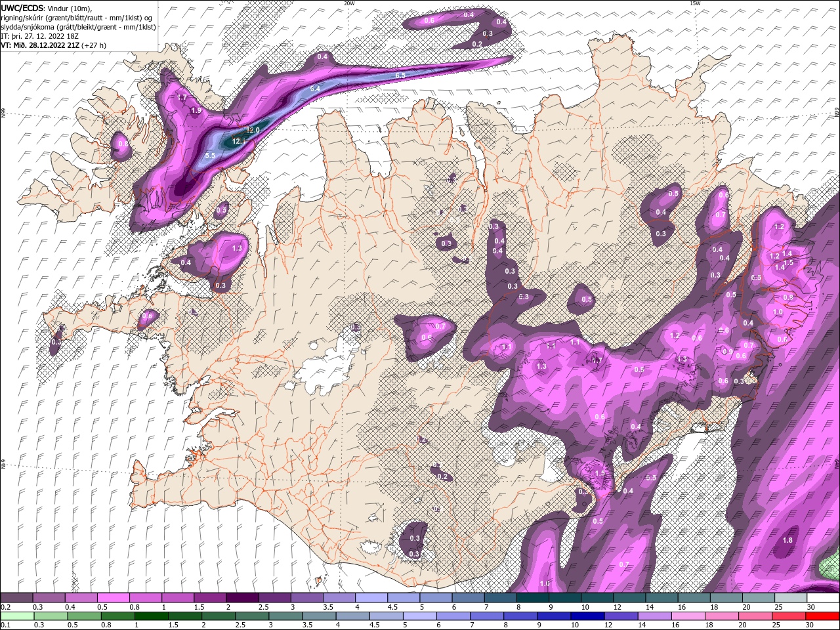Click the pale lavender swatch starting at 4 in purple scale
The width and height of the screenshot is (840, 630).
click(x=371, y=598)
